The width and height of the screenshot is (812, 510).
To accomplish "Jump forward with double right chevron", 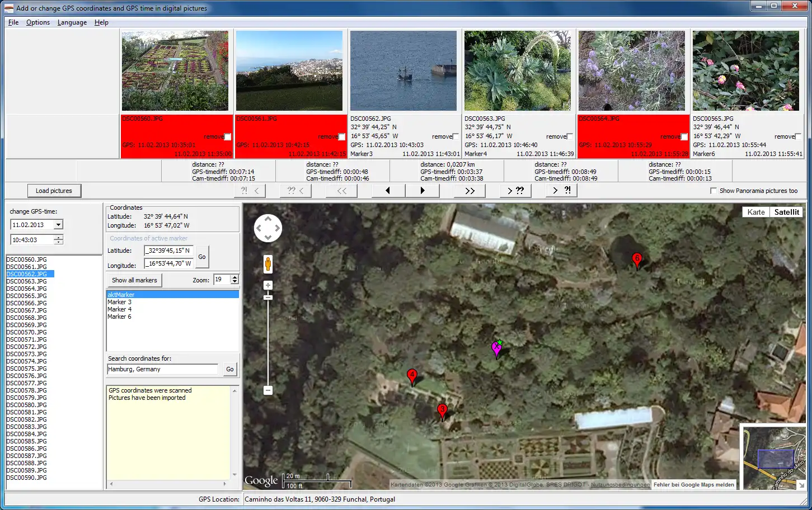I will 470,191.
